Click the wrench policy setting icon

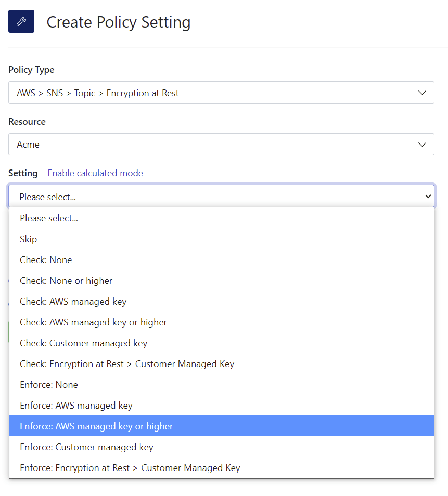tap(21, 21)
